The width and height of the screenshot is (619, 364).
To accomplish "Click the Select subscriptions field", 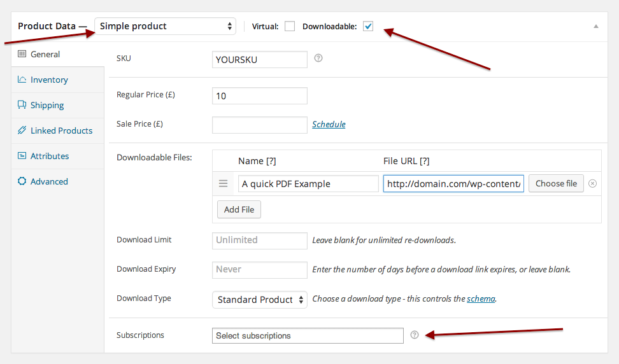I will click(308, 335).
